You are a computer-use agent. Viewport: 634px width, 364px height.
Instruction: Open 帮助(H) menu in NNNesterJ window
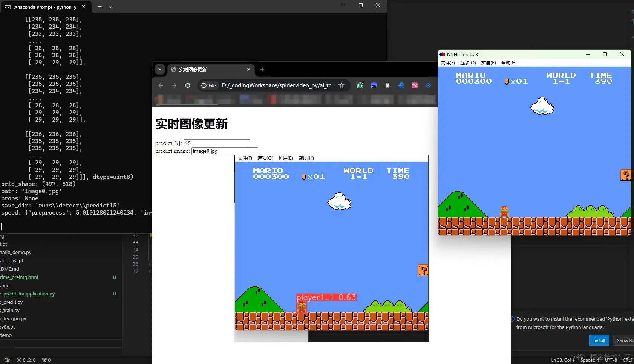pyautogui.click(x=509, y=63)
